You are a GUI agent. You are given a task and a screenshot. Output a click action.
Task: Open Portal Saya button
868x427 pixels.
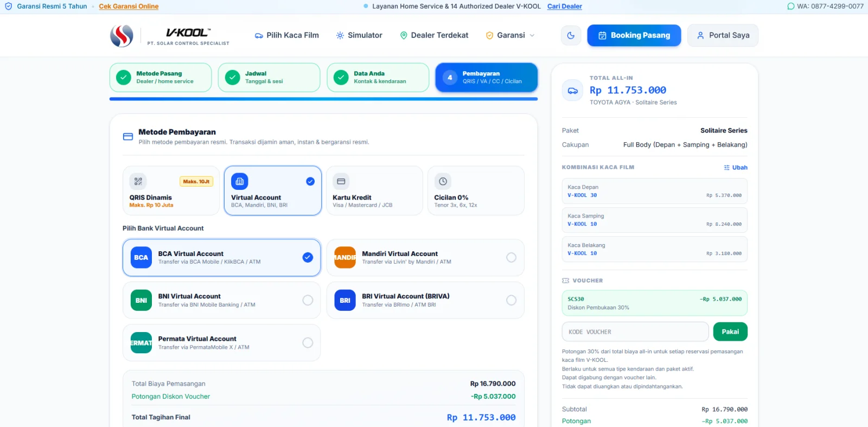point(723,35)
